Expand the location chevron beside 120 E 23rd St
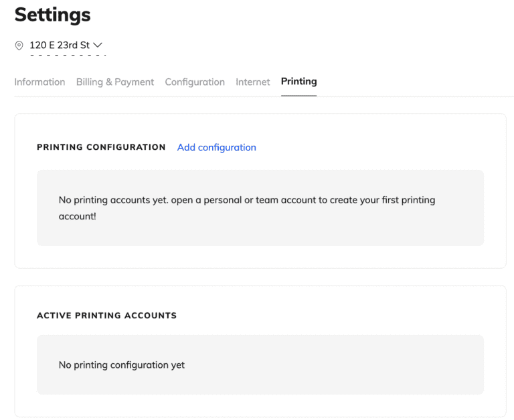 [98, 45]
